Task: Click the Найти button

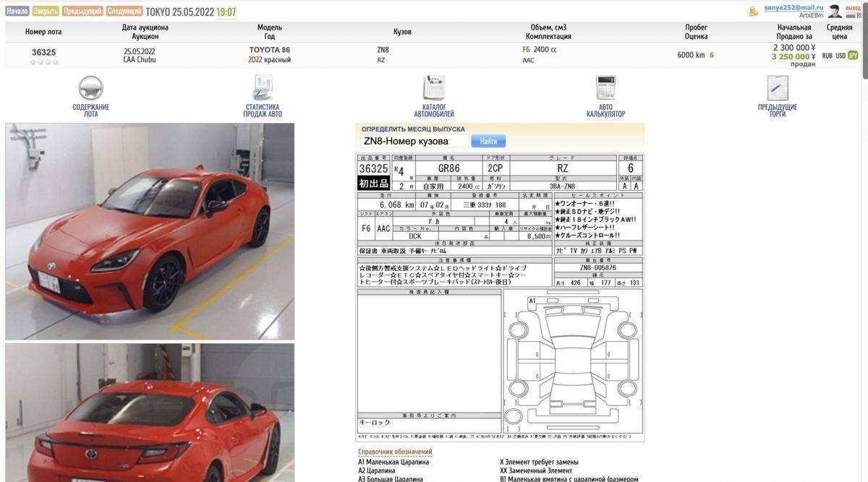Action: [x=488, y=141]
